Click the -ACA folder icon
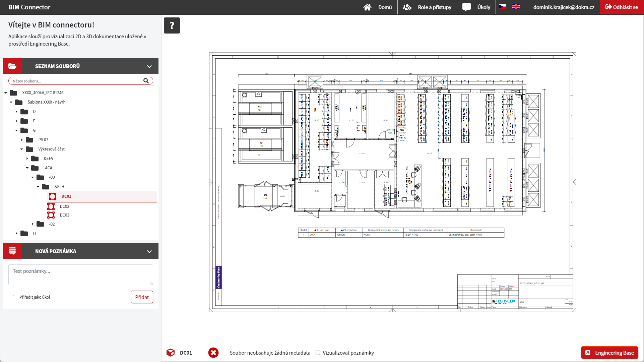This screenshot has height=362, width=644. (x=35, y=168)
